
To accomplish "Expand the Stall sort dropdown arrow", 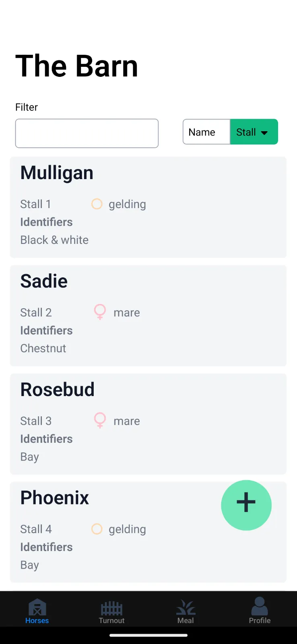I will click(264, 132).
